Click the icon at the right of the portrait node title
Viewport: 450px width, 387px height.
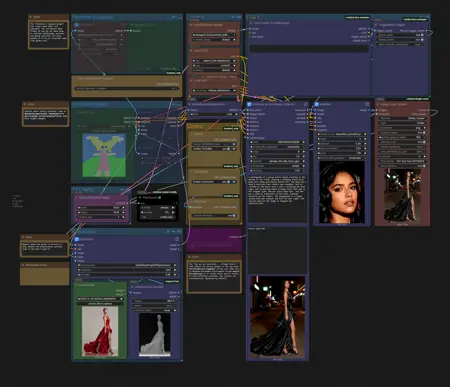point(367,104)
